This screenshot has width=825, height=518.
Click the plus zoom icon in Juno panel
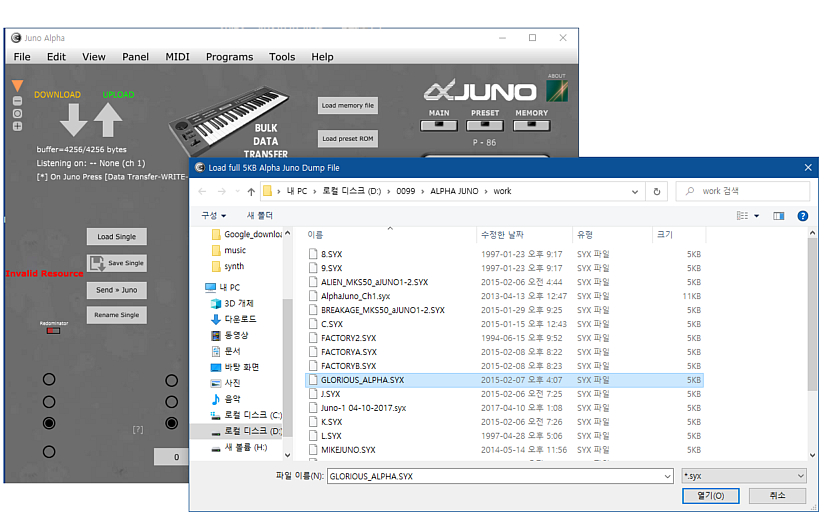click(17, 126)
